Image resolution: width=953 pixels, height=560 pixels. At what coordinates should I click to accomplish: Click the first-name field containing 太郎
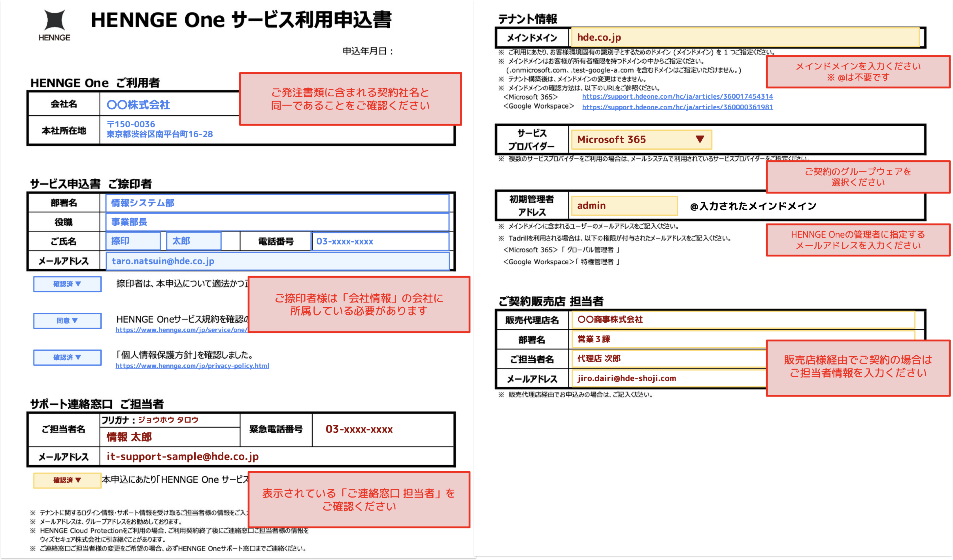pyautogui.click(x=194, y=241)
